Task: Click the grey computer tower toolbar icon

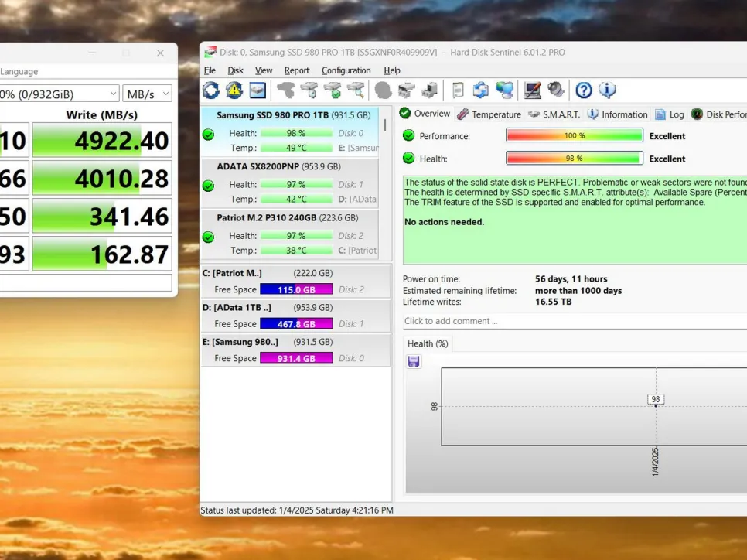Action: click(x=430, y=90)
